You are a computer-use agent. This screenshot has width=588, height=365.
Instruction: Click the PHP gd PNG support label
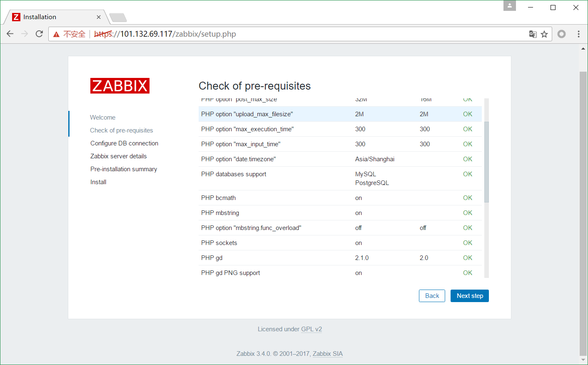[x=230, y=273]
